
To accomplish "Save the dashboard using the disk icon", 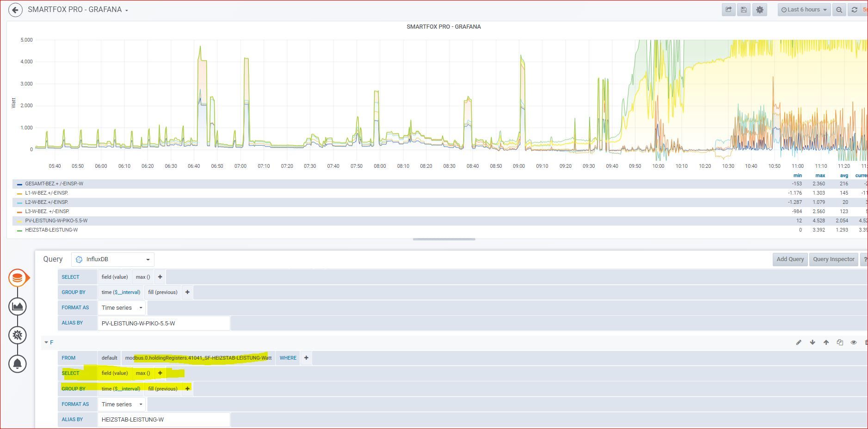I will [743, 9].
